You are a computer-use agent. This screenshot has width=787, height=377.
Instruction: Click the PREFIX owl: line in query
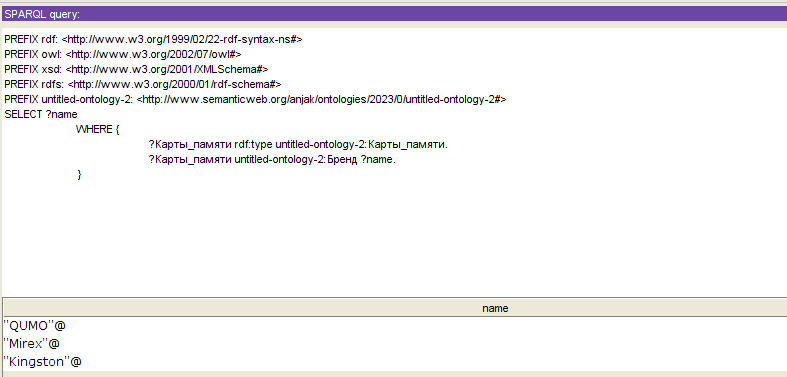tap(123, 54)
